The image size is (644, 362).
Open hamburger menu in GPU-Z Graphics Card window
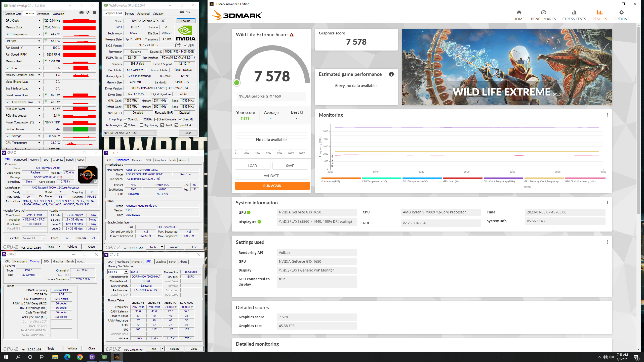pos(194,12)
